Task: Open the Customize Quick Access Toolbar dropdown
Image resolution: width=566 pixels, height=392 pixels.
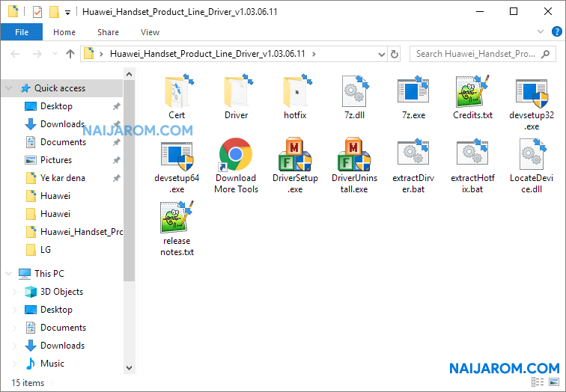Action: (67, 13)
